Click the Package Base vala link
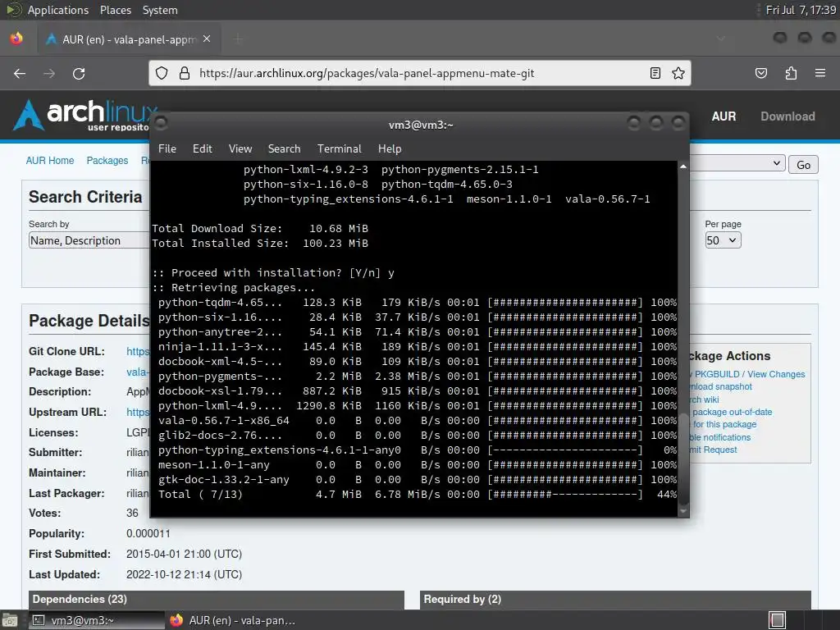 (x=138, y=372)
